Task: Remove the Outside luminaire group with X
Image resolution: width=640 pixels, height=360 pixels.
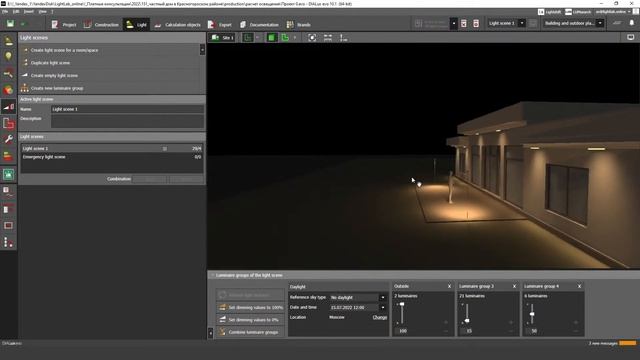Action: [x=449, y=286]
